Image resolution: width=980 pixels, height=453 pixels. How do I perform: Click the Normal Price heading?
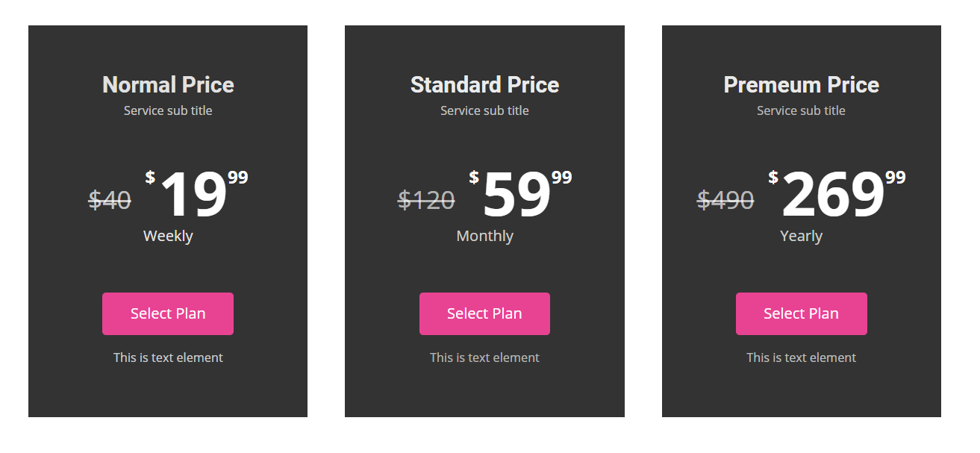click(168, 85)
